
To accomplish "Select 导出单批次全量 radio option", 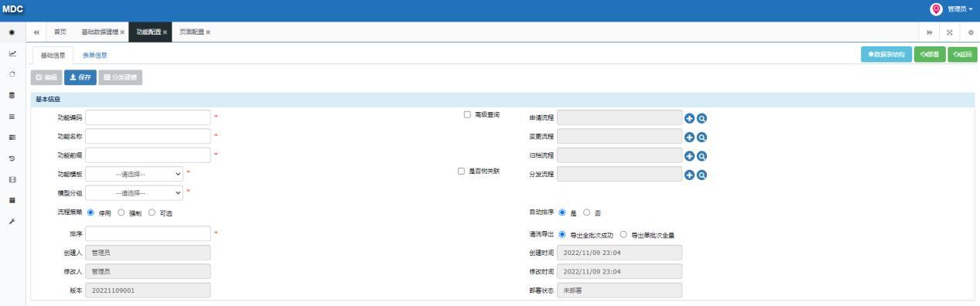I will point(623,234).
